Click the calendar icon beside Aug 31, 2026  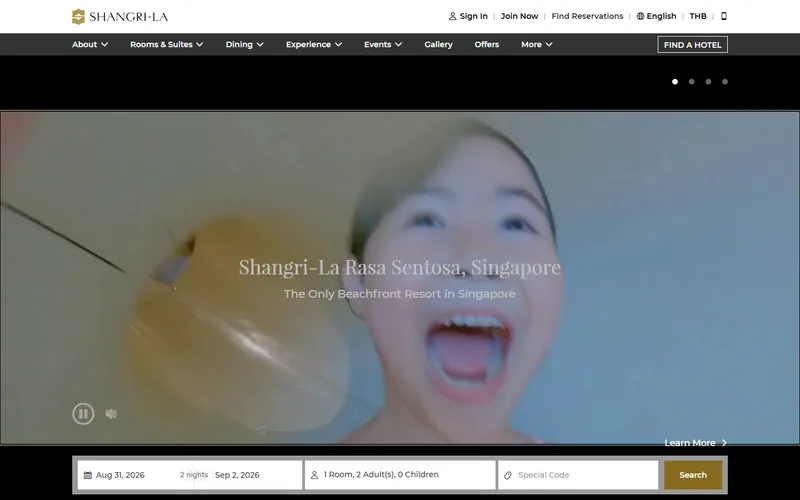coord(88,475)
